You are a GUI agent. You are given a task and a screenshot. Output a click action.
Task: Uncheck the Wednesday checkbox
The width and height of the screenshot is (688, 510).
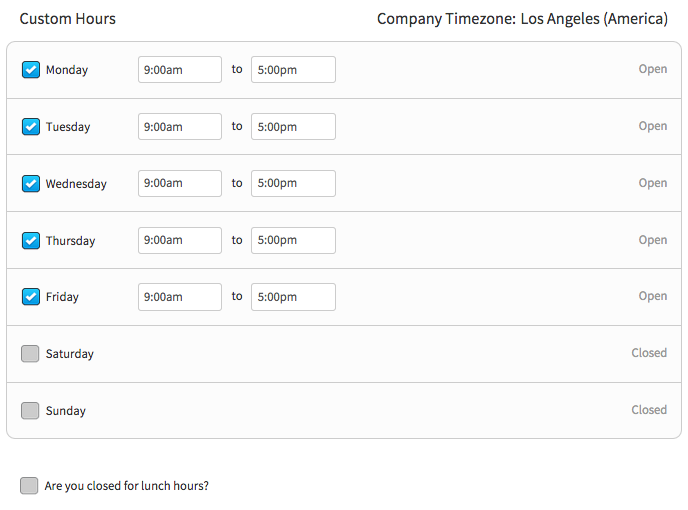[x=31, y=183]
